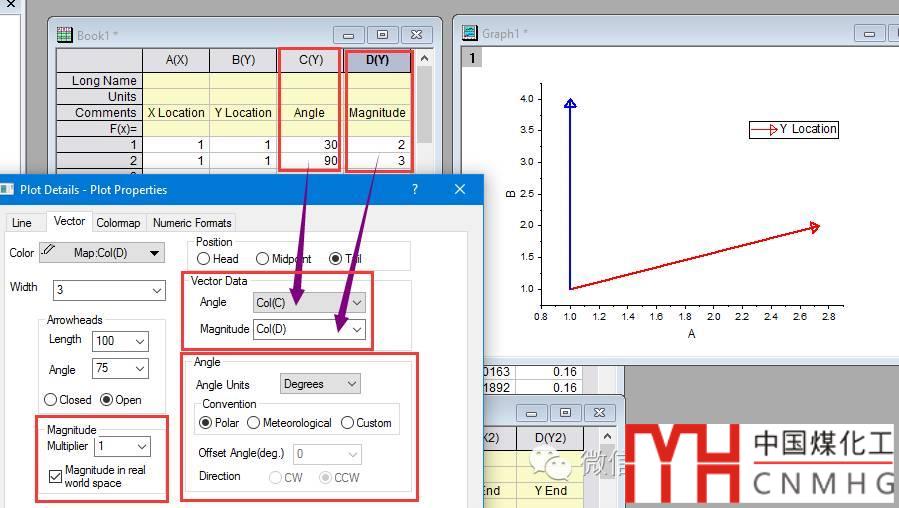Click the help question mark in Plot Details
Viewport: 899px width, 508px height.
(415, 189)
